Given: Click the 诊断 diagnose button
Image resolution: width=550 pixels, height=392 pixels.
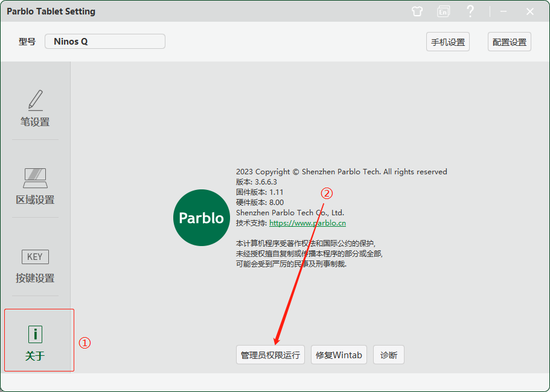Looking at the screenshot, I should click(389, 355).
